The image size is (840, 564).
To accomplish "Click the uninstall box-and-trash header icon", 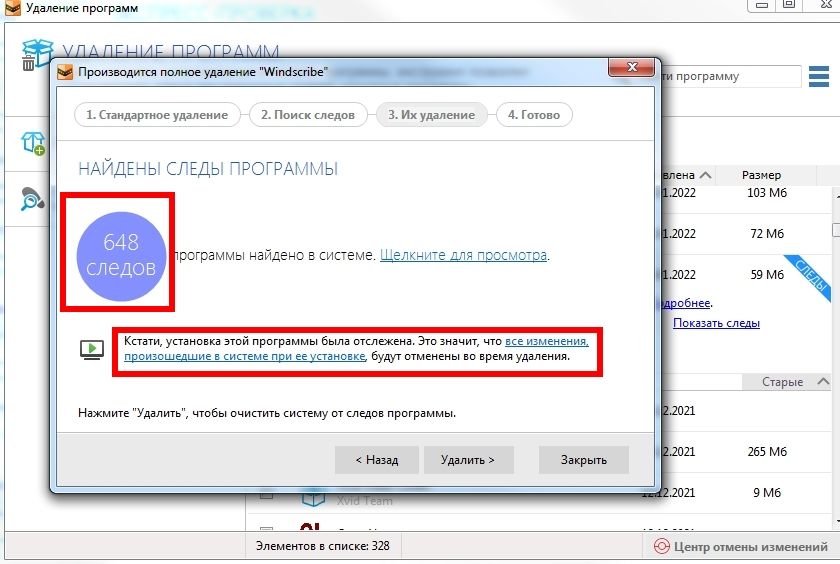I will tap(35, 55).
